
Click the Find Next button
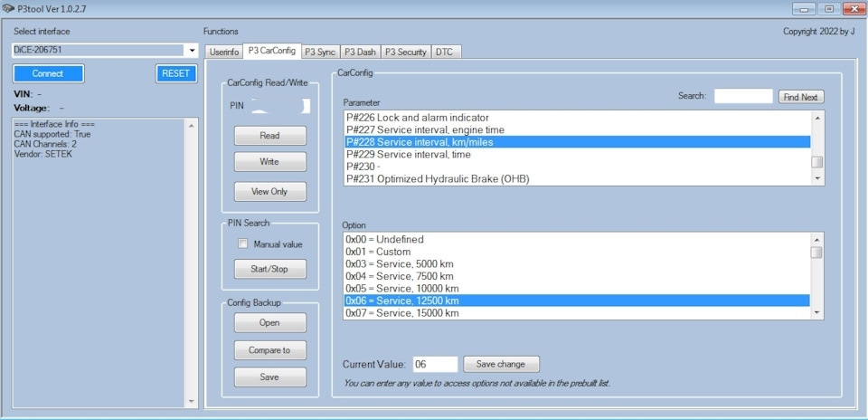coord(801,97)
